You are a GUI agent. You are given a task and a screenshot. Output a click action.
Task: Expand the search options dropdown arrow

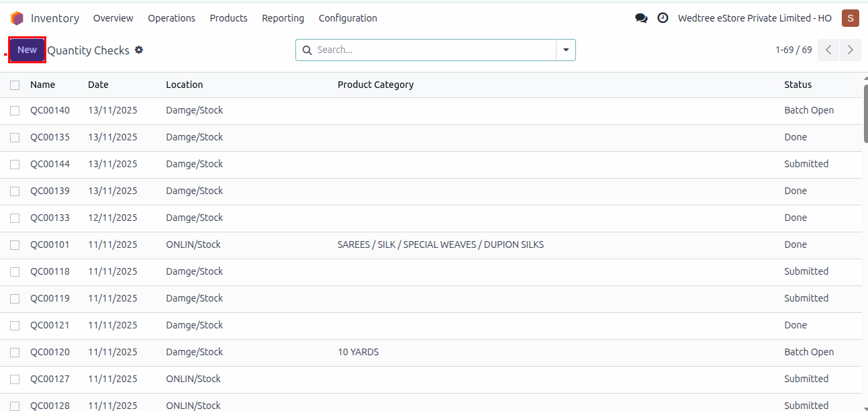[x=565, y=50]
